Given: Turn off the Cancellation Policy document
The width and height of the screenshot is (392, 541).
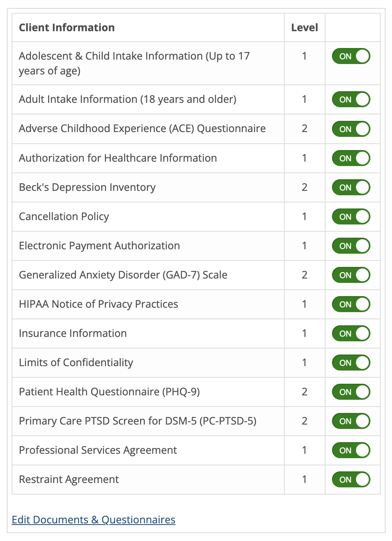Looking at the screenshot, I should pyautogui.click(x=351, y=216).
